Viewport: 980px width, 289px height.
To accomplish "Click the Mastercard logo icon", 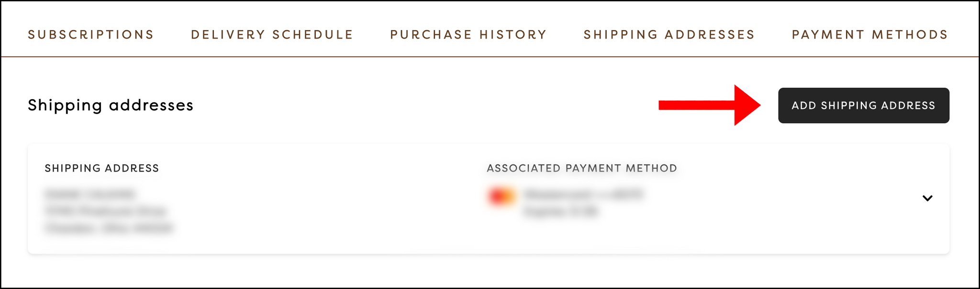I will [501, 196].
